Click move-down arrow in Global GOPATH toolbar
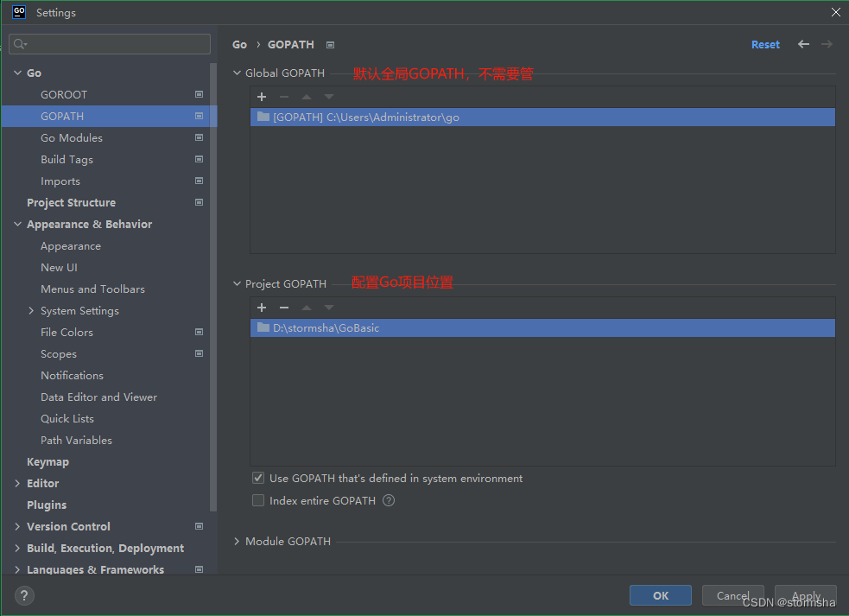This screenshot has height=616, width=849. 329,97
